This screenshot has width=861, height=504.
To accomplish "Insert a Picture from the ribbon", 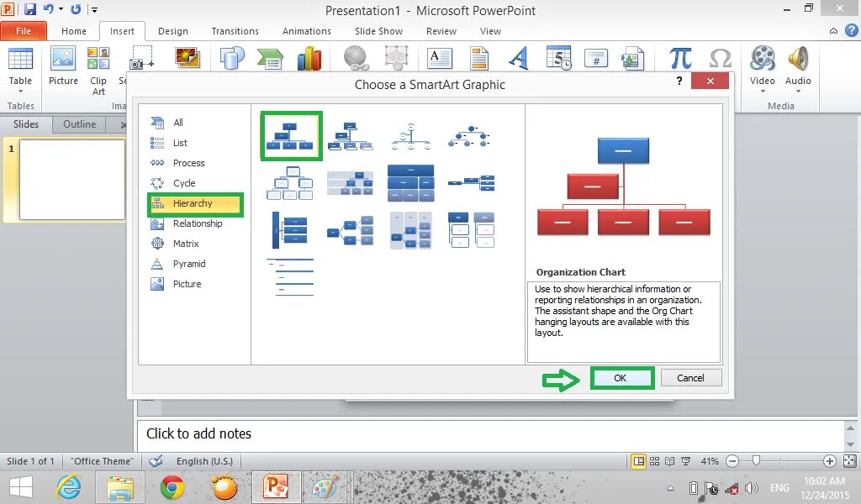I will [x=63, y=66].
